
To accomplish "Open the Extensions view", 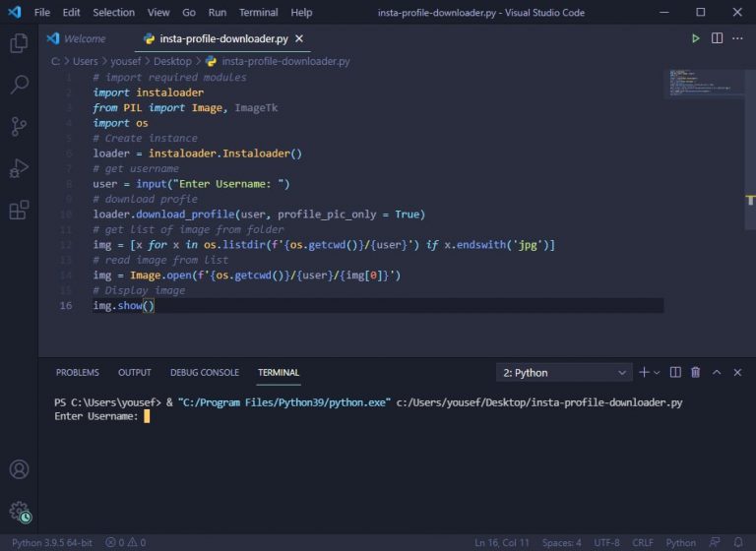I will click(19, 211).
